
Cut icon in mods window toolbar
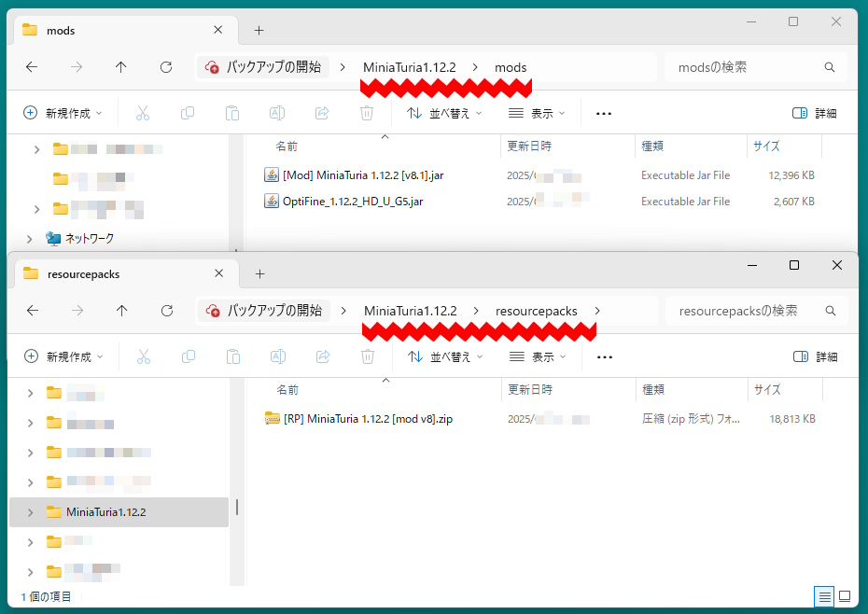(x=143, y=113)
